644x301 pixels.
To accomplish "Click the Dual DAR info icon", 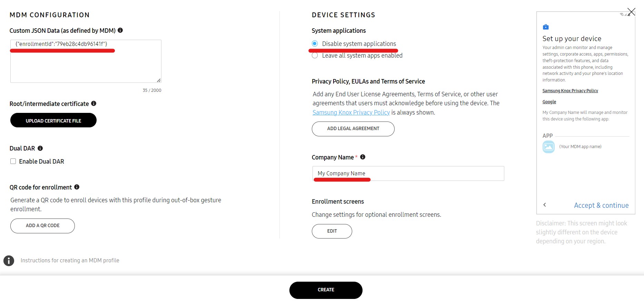I will [40, 148].
